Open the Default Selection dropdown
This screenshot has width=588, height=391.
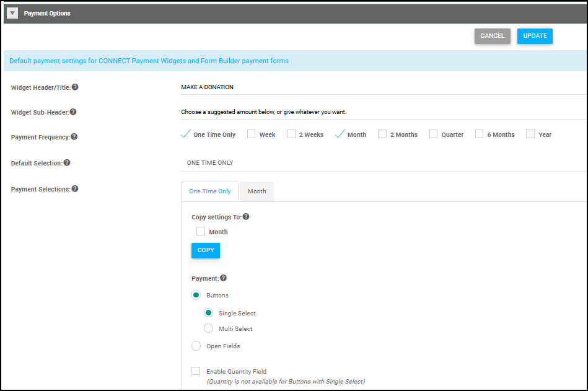pos(384,163)
